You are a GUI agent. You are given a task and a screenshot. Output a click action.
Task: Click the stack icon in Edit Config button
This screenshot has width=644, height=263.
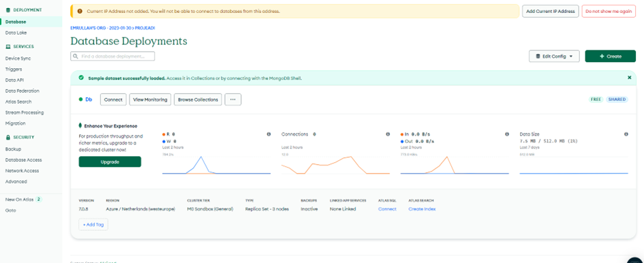538,57
